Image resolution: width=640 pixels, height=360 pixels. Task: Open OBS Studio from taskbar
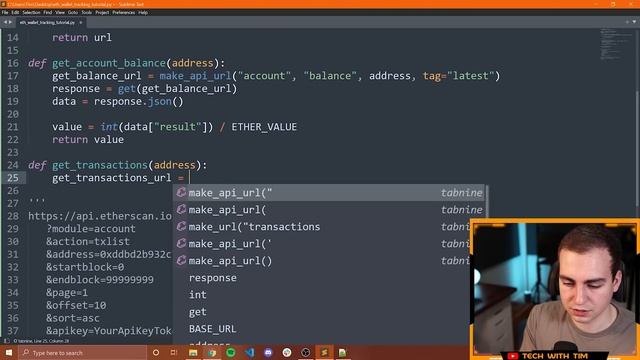pyautogui.click(x=306, y=353)
